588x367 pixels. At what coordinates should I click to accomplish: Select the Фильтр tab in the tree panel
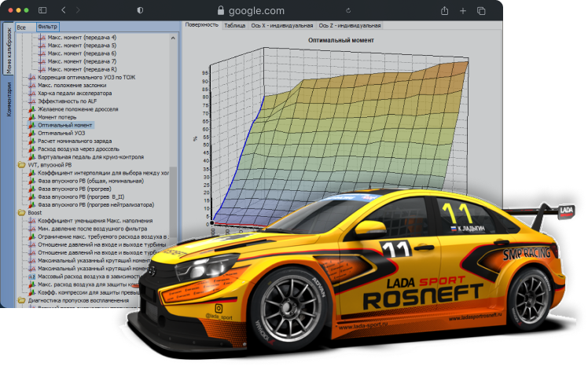(x=48, y=27)
